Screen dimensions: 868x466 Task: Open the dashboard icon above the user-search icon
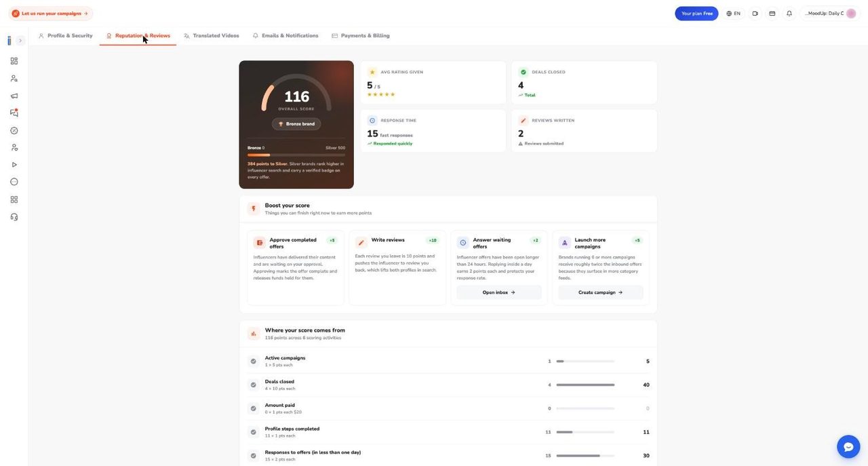[14, 61]
